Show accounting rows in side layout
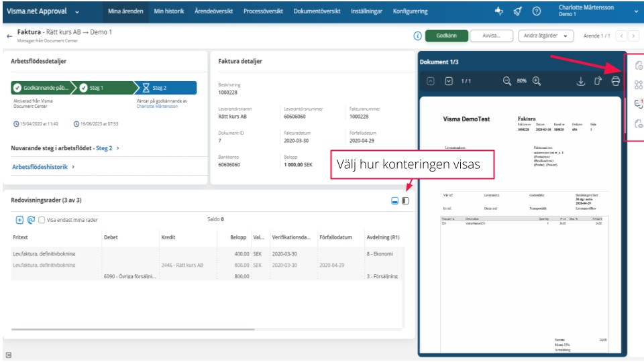 point(405,200)
